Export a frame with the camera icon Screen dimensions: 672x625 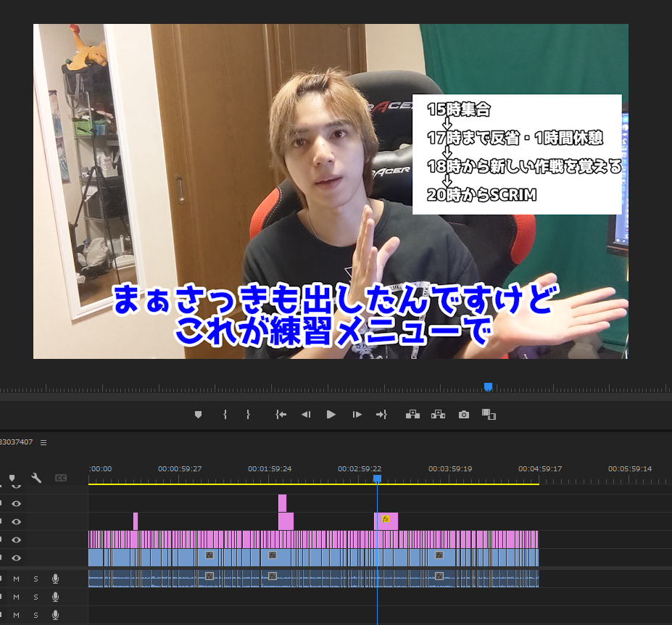(464, 415)
